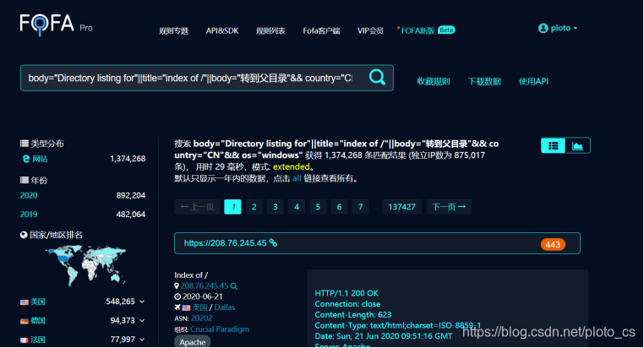Click the orange 443 port badge
644x348 pixels.
coord(553,245)
